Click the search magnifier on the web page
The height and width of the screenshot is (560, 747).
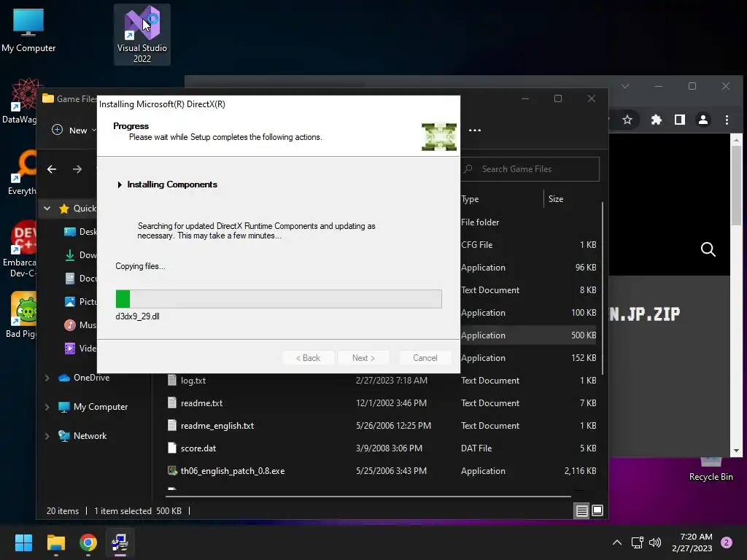[708, 249]
